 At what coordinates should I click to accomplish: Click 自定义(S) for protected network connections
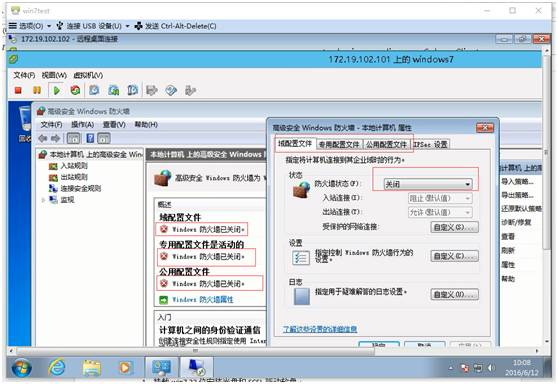coord(454,227)
